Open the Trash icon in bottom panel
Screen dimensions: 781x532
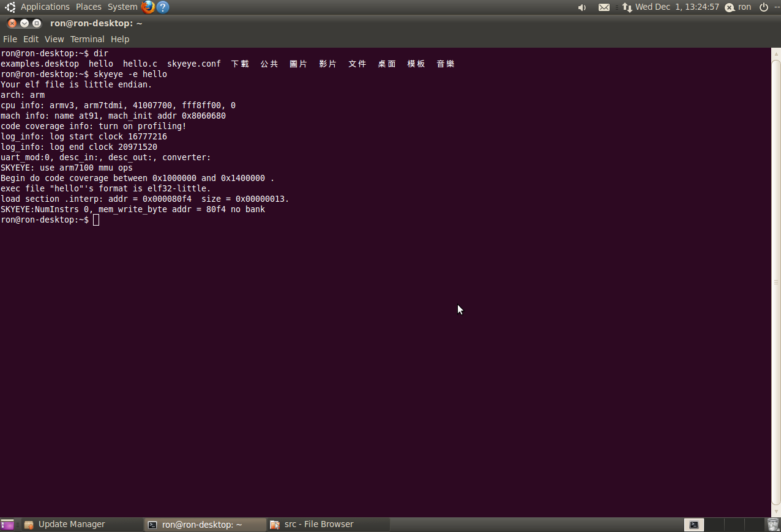[x=773, y=525]
